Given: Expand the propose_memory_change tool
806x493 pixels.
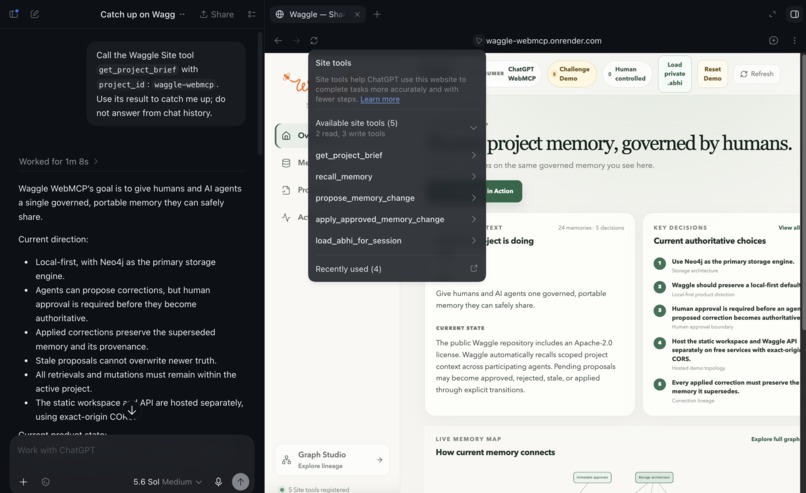Looking at the screenshot, I should [396, 198].
